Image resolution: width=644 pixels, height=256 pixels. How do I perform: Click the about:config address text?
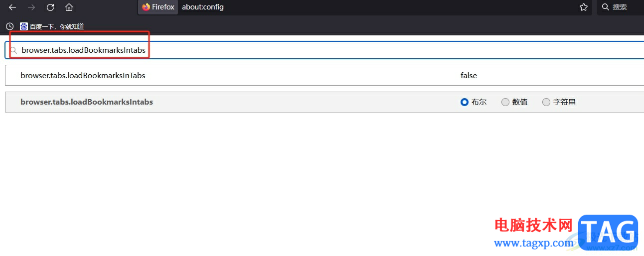coord(203,7)
